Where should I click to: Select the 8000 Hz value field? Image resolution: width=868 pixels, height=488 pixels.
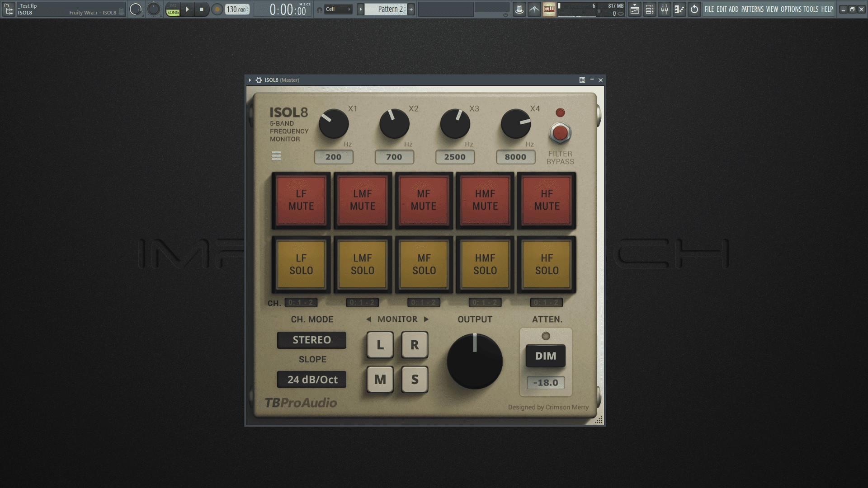pos(516,157)
